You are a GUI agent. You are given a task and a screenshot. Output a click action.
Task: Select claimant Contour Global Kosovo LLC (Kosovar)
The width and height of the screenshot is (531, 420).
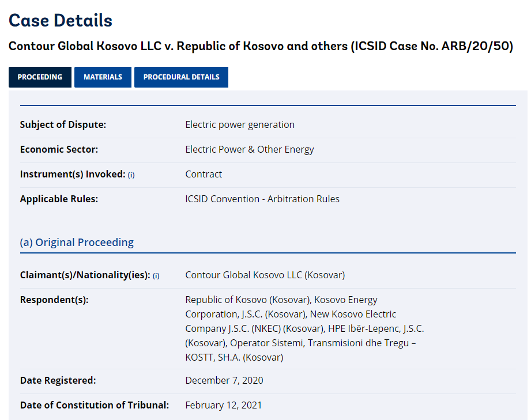(265, 275)
